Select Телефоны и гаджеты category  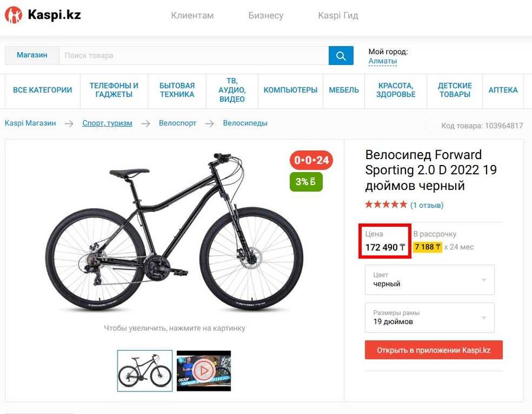(x=113, y=90)
